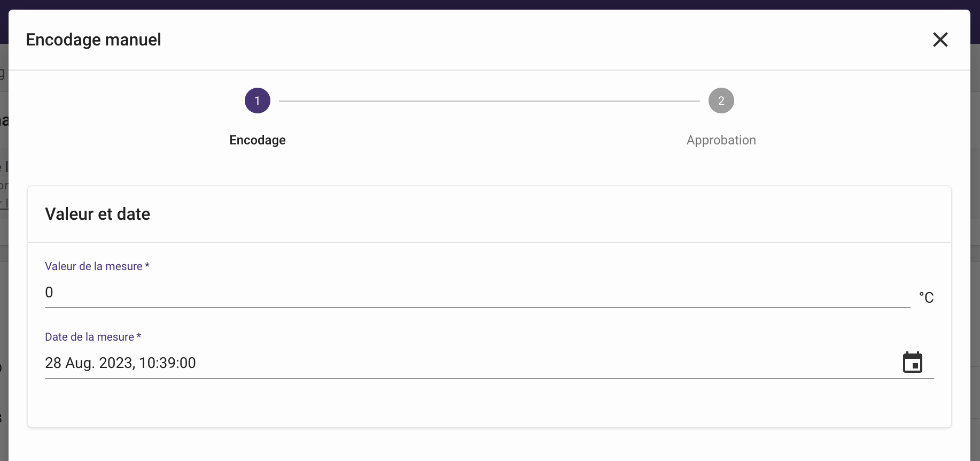980x461 pixels.
Task: Click the Encodage manuel dialog title
Action: pyautogui.click(x=94, y=40)
